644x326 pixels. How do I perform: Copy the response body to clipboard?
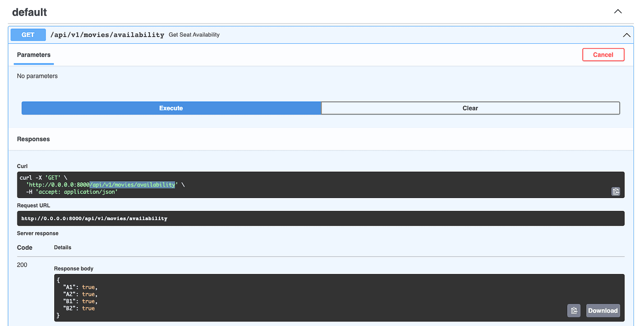[x=574, y=310]
